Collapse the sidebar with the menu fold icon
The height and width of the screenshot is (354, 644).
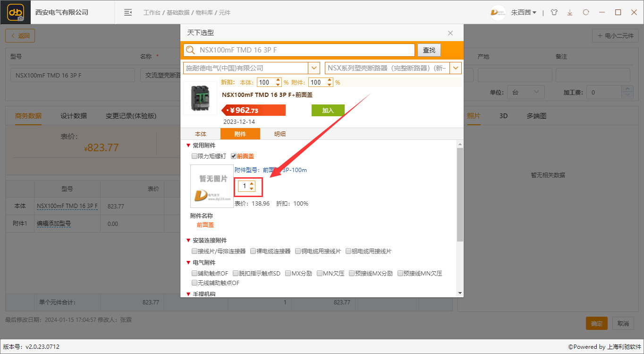(128, 12)
